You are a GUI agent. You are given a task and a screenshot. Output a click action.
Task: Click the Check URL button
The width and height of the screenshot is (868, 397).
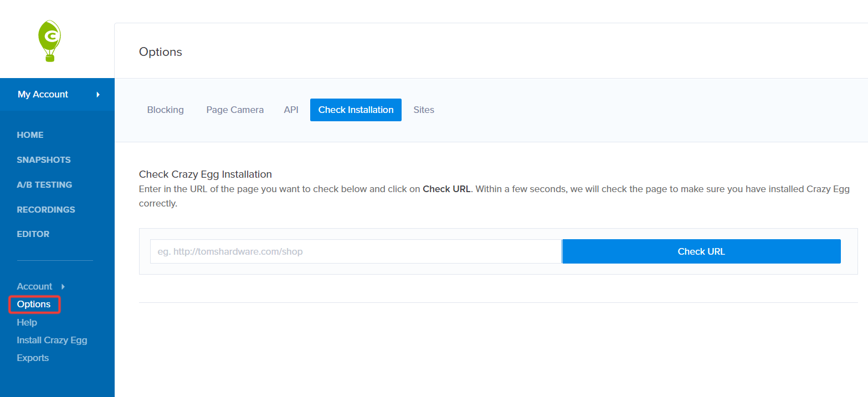701,251
